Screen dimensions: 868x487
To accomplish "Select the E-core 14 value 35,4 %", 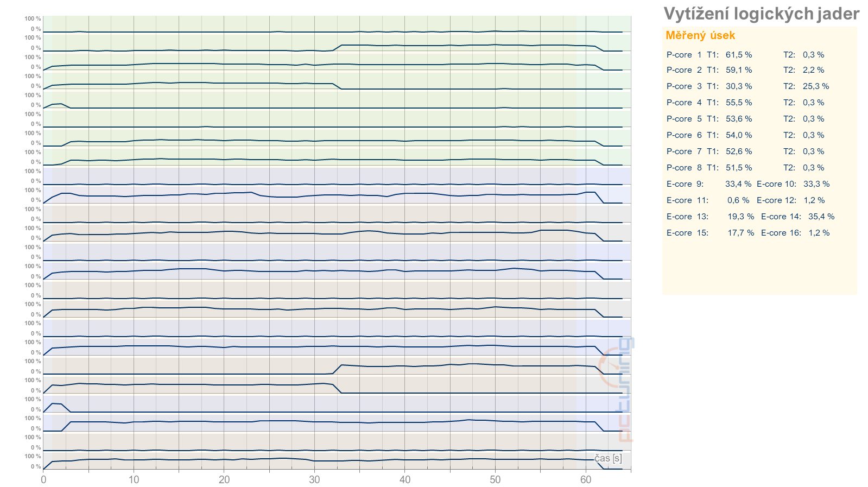I will pos(821,217).
